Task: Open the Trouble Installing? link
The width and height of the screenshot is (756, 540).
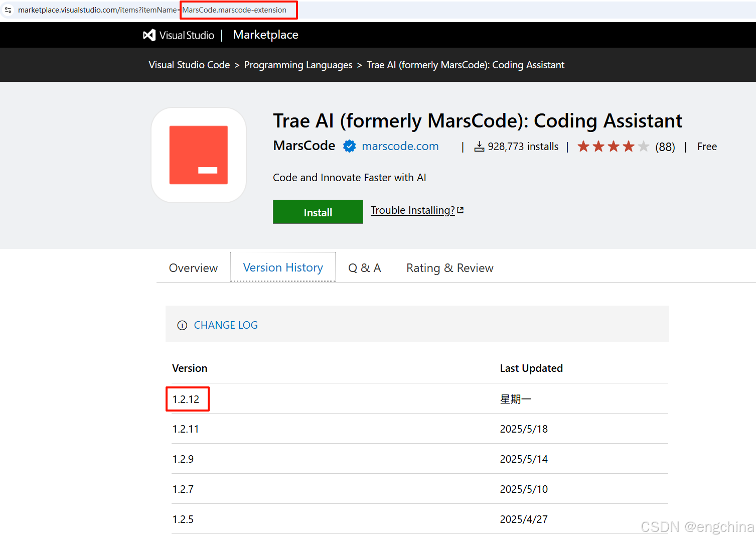Action: [x=413, y=210]
